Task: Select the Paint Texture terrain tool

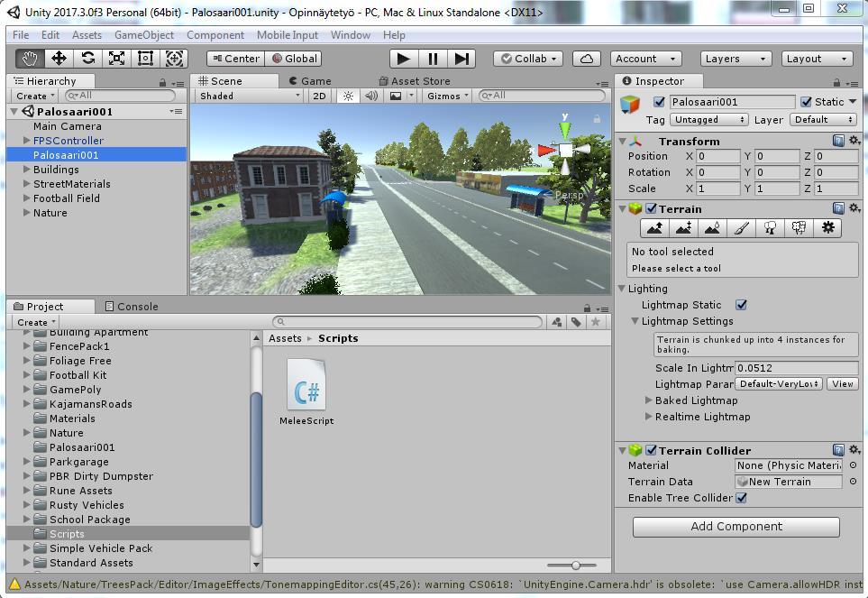Action: point(741,227)
